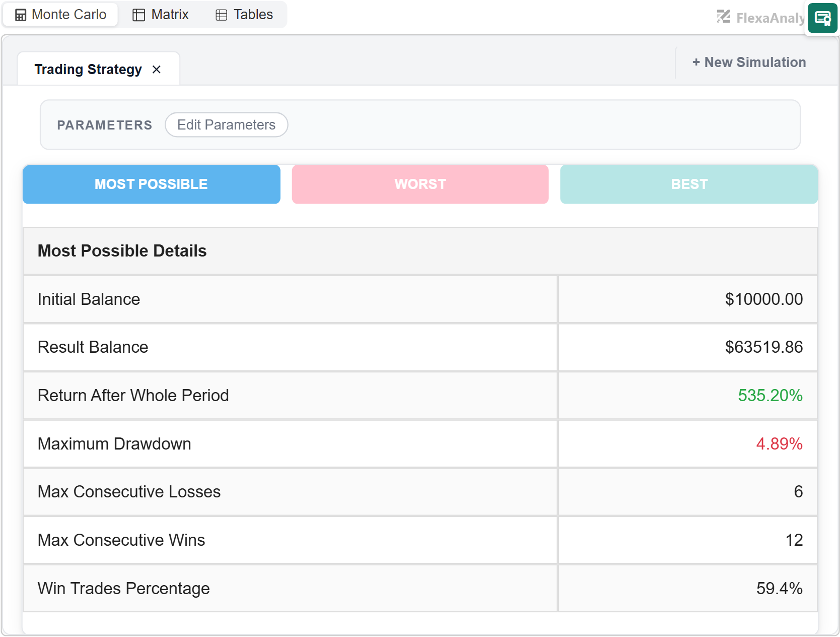Click + New Simulation button

point(749,62)
